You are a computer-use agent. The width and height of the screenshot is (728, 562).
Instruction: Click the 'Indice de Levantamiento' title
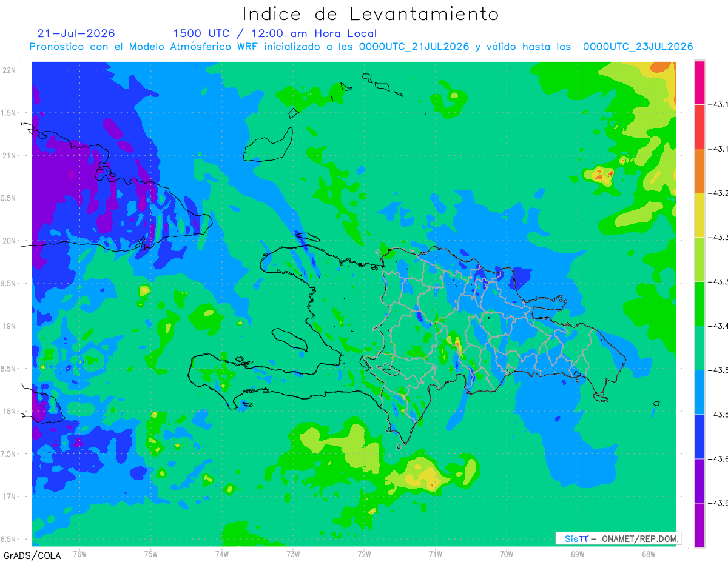tap(371, 14)
